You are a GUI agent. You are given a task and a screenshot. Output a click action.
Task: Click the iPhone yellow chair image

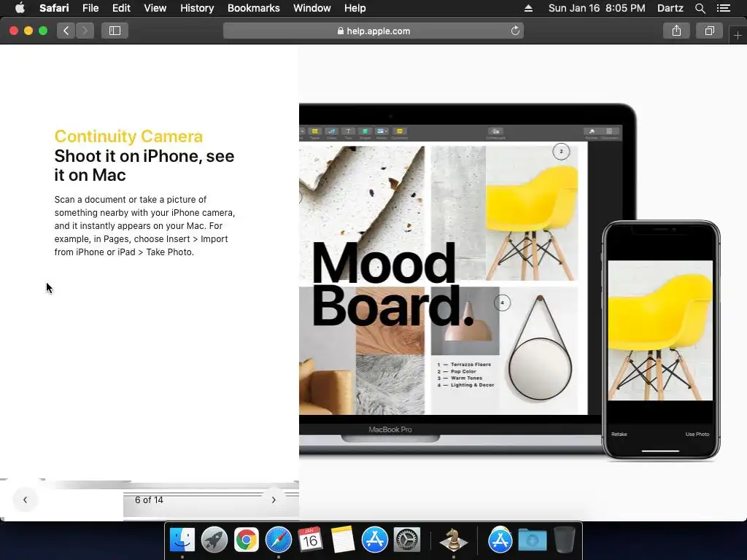pos(660,330)
